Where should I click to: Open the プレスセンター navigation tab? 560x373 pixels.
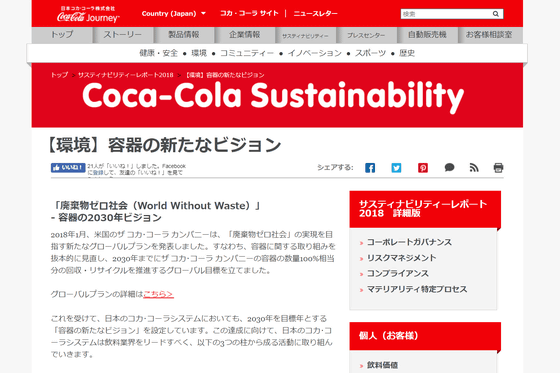(x=366, y=36)
